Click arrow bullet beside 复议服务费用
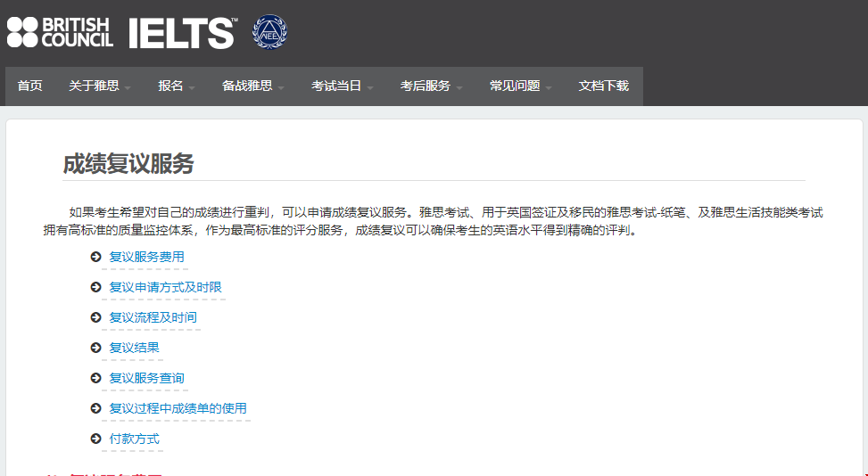Image resolution: width=868 pixels, height=476 pixels. pos(95,257)
